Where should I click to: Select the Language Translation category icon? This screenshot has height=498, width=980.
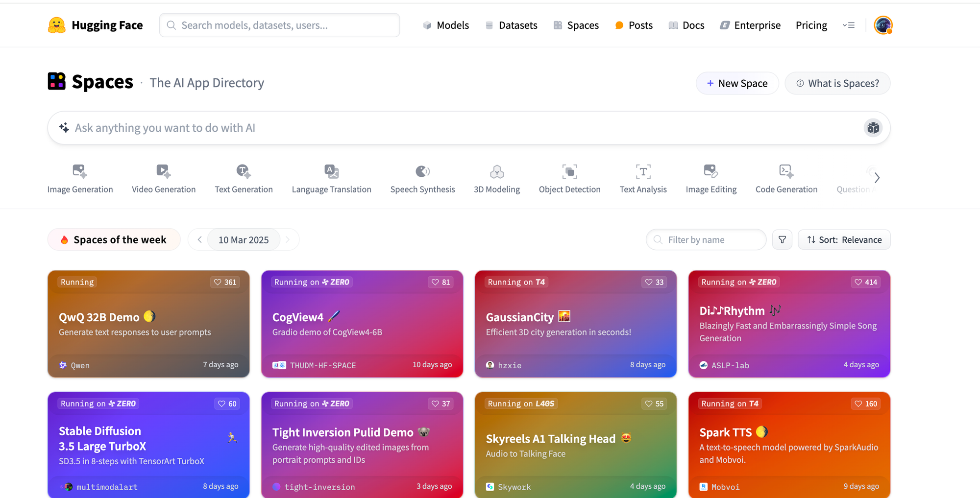point(332,171)
